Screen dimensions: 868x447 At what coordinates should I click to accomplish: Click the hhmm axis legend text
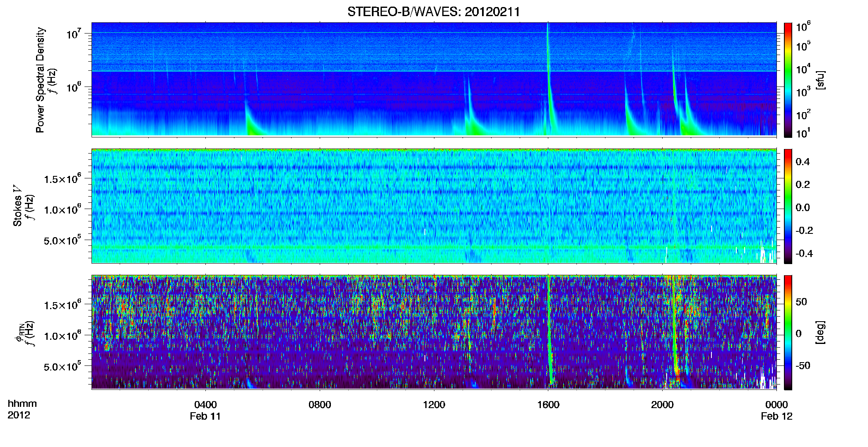[x=22, y=404]
